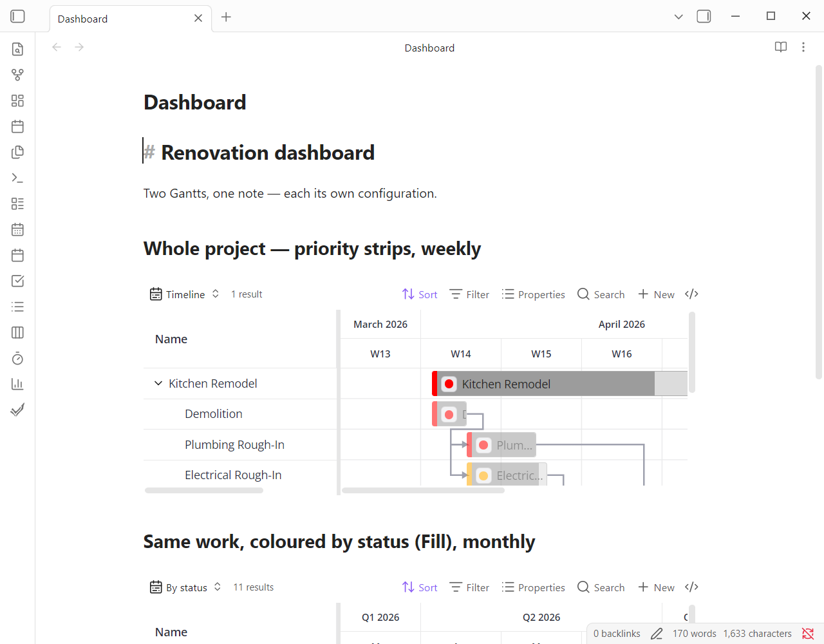Open the Timeline view switcher
Viewport: 824px width, 644px height.
point(185,294)
